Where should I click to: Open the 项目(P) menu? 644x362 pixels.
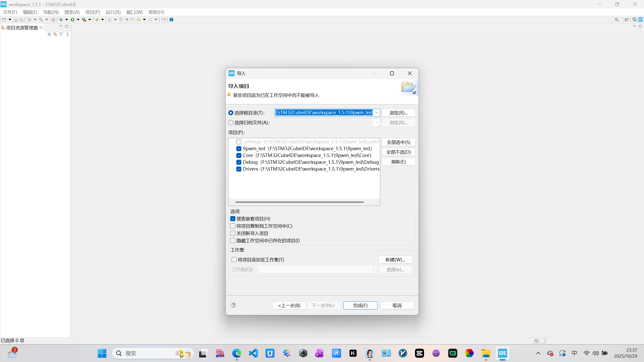click(x=92, y=12)
